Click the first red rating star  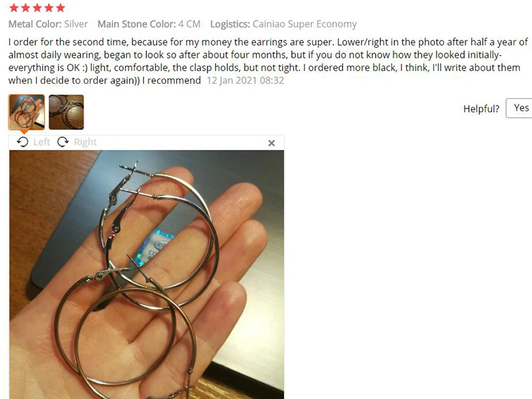point(14,7)
